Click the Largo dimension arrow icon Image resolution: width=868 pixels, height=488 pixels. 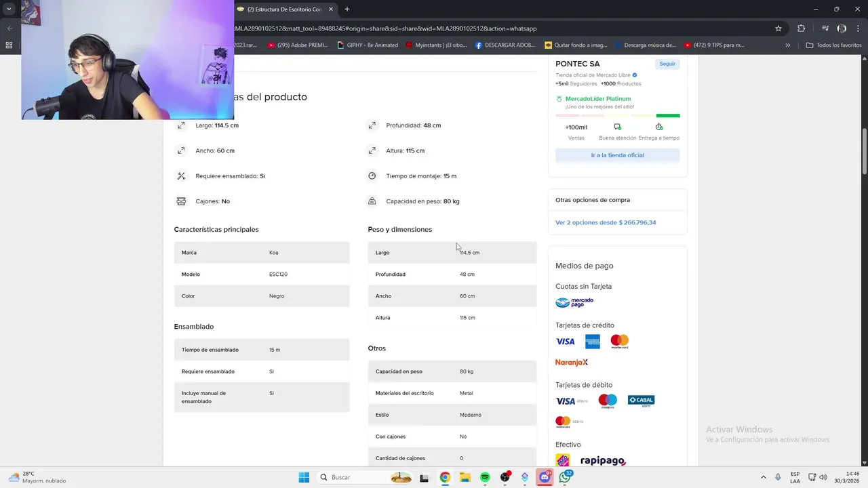(181, 125)
